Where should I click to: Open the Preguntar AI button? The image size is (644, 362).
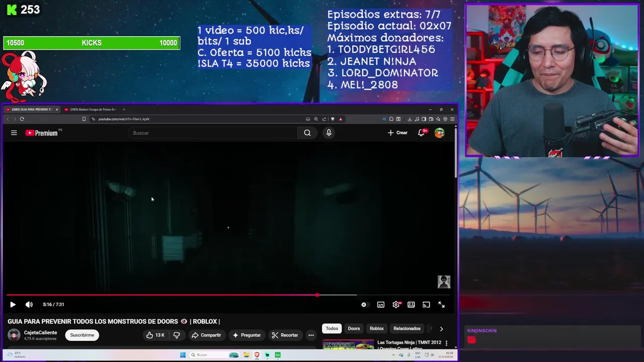coord(247,335)
